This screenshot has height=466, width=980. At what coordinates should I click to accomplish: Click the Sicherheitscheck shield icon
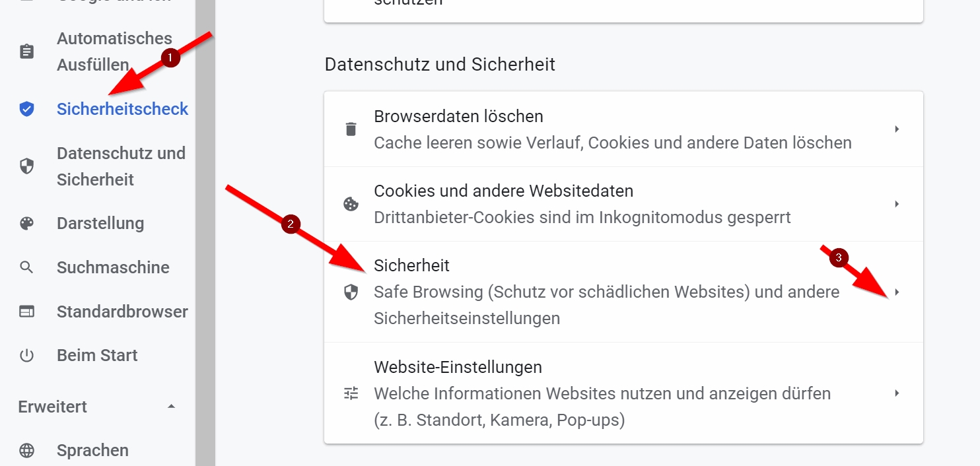26,109
